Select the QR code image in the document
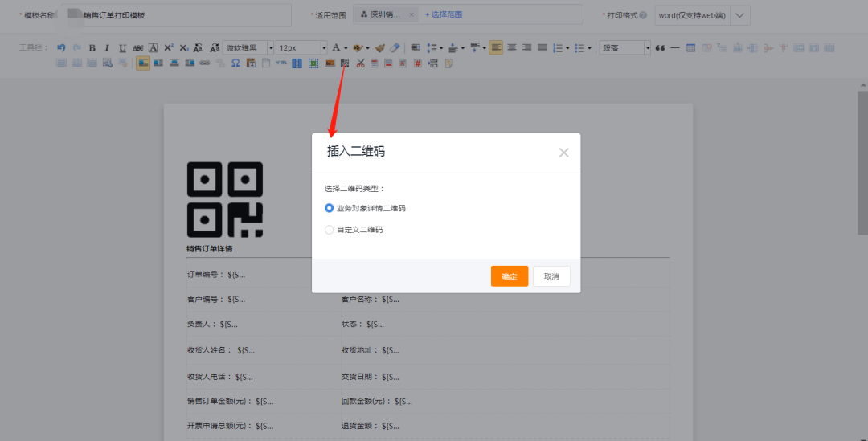 click(225, 200)
